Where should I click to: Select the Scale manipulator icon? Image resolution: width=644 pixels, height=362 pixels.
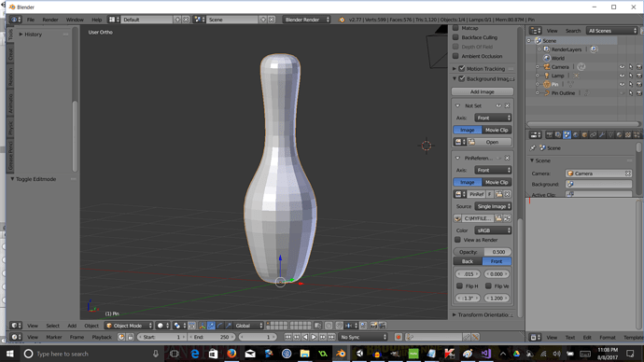click(229, 326)
